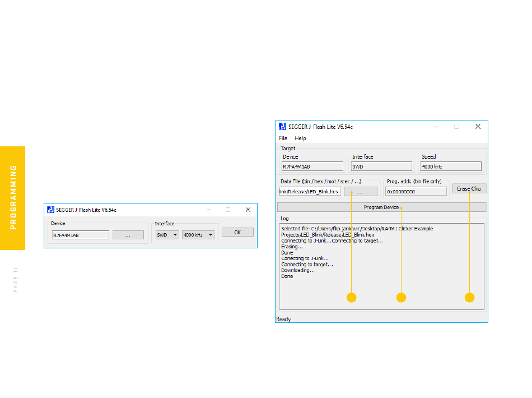Minimize the small J-Flash Lite dialog
The image size is (532, 398).
(x=209, y=210)
